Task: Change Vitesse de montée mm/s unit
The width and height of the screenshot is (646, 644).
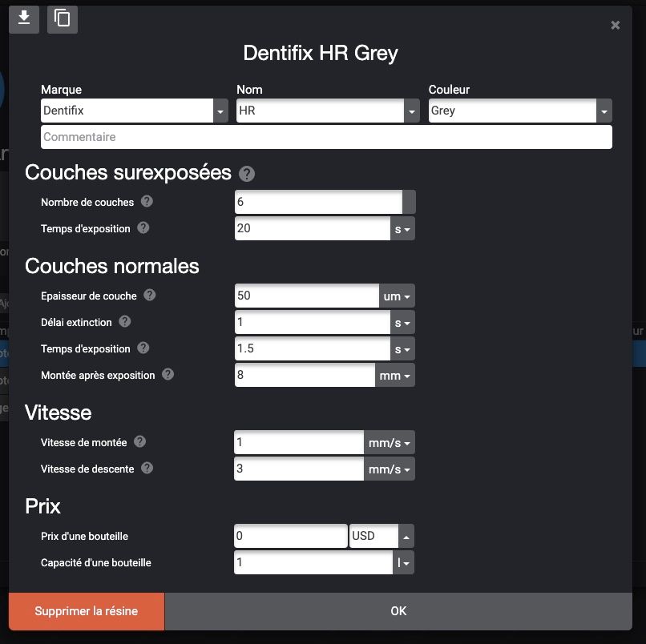Action: point(389,443)
